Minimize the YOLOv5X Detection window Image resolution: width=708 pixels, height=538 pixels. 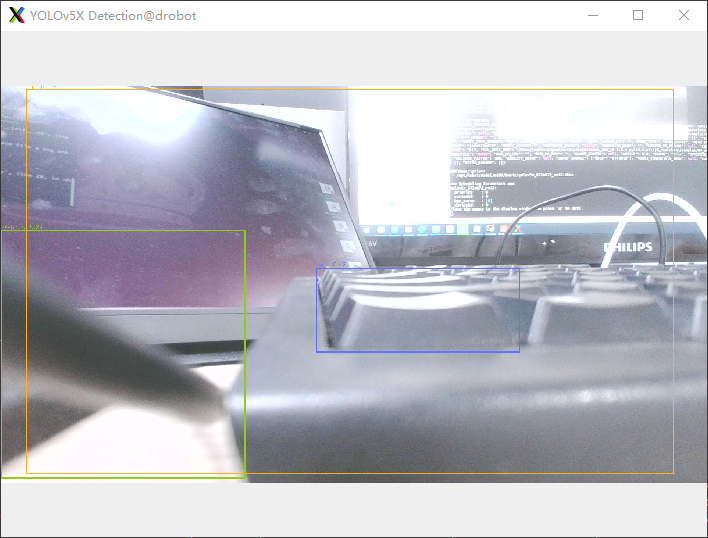(x=593, y=15)
